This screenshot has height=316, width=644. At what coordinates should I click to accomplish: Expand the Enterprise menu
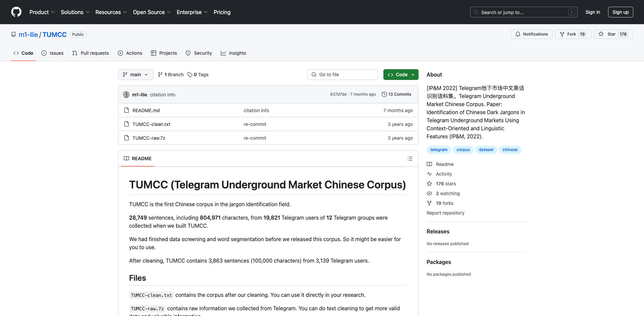coord(192,12)
